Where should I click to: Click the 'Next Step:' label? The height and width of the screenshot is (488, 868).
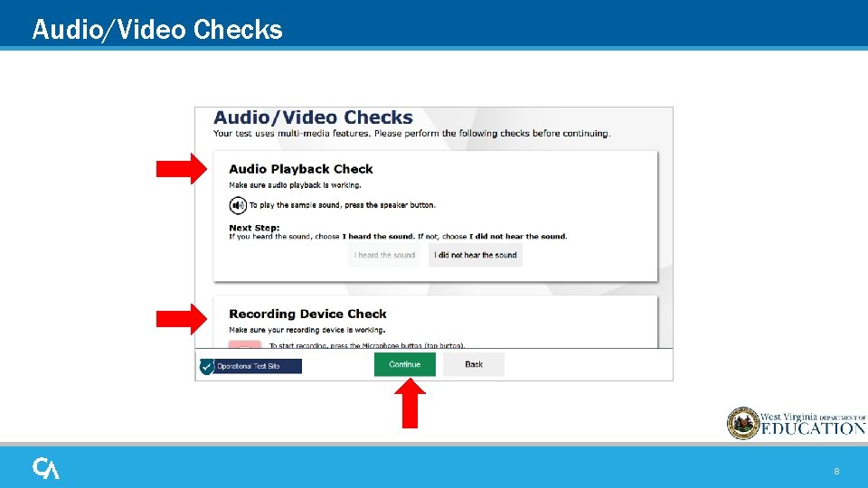coord(254,228)
